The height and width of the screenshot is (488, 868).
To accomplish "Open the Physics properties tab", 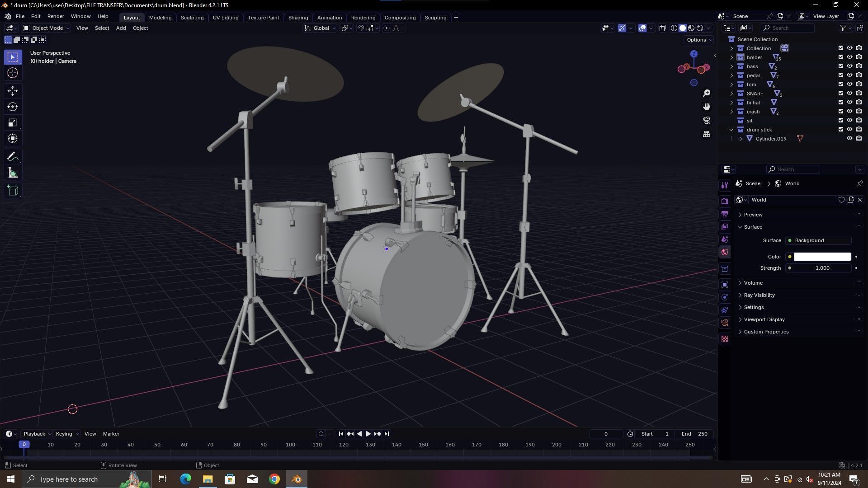I will point(725,297).
